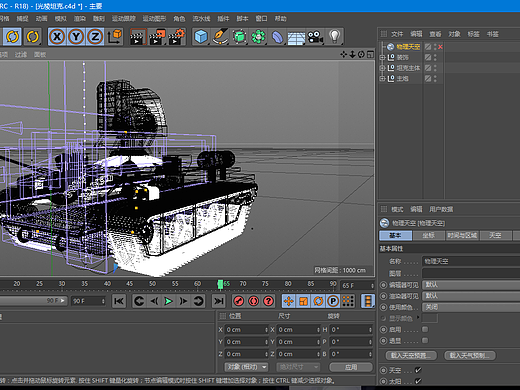Viewport: 520px width, 390px height.
Task: Toggle the viewport maximize icon
Action: (x=370, y=54)
